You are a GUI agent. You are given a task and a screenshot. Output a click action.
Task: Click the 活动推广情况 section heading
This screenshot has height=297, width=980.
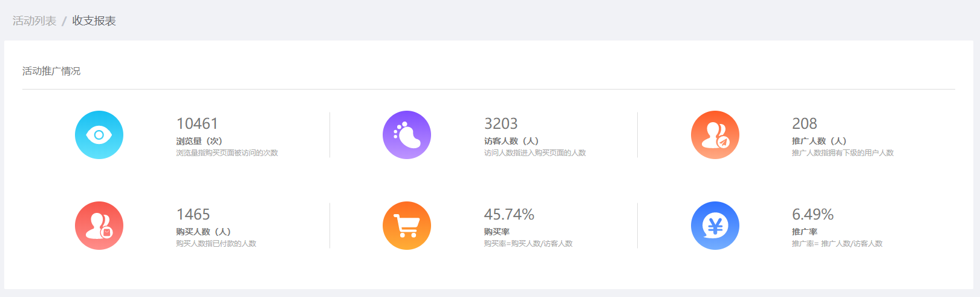click(x=51, y=71)
